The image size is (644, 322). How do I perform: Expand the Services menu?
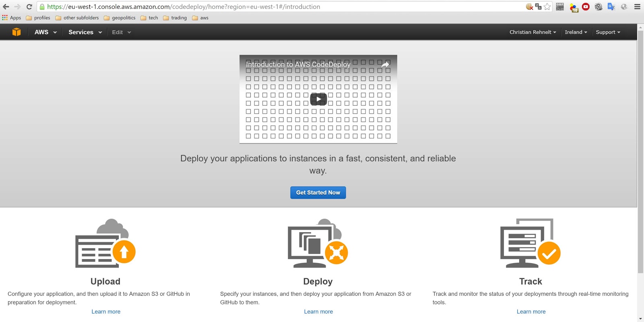(x=85, y=32)
